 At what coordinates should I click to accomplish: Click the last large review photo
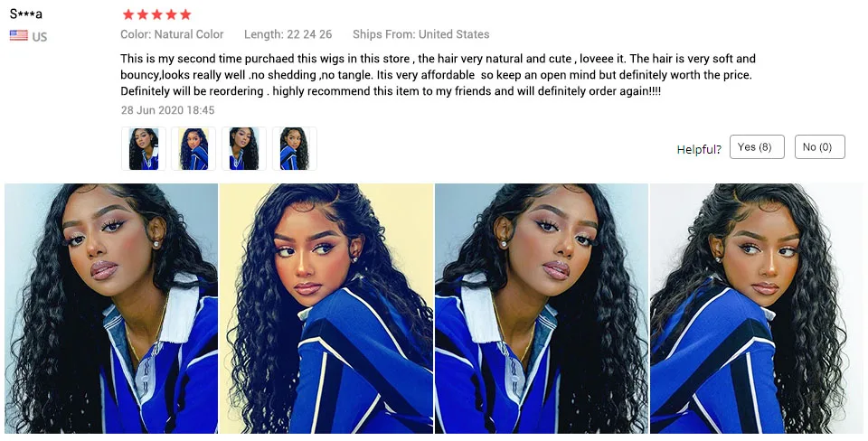click(756, 308)
